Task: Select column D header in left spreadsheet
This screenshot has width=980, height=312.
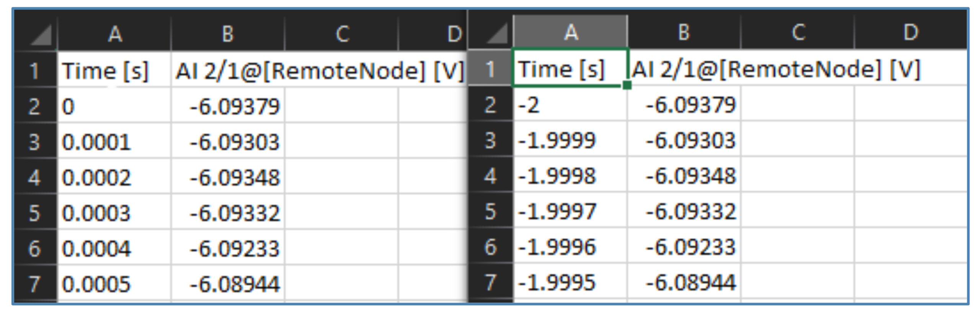Action: click(x=454, y=34)
